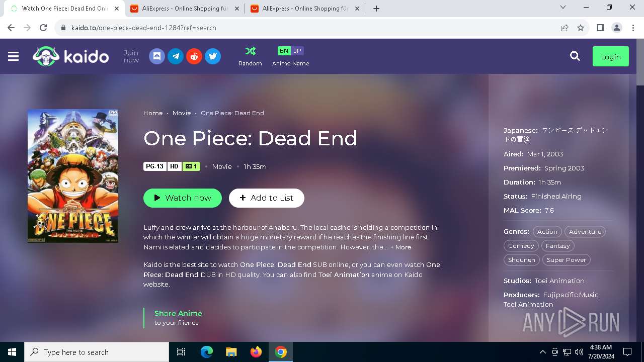
Task: View site information lock icon
Action: coord(63,28)
